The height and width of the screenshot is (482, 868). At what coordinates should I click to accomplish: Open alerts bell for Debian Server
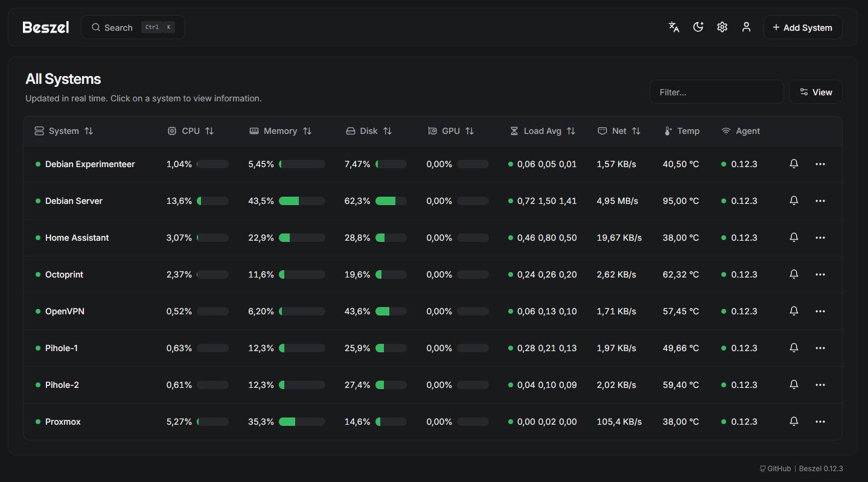(794, 201)
